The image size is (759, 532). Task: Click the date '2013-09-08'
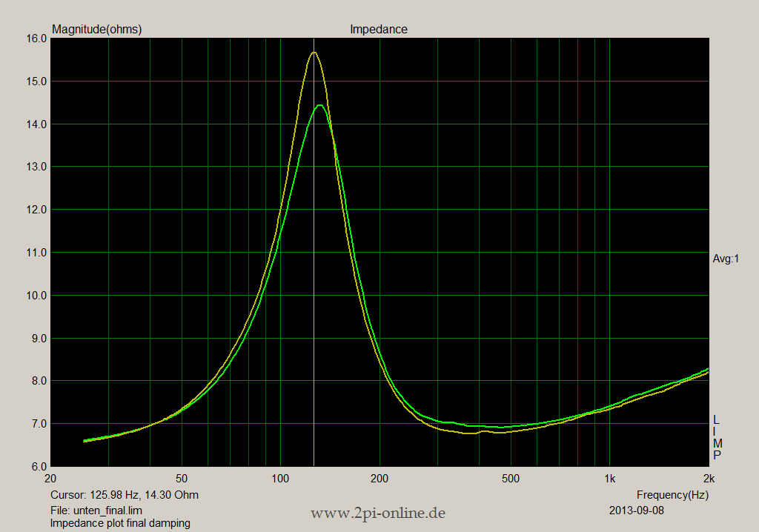tap(637, 511)
